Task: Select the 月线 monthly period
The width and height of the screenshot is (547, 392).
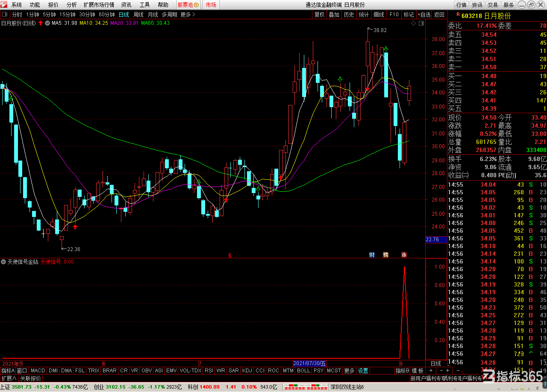Action: point(153,15)
